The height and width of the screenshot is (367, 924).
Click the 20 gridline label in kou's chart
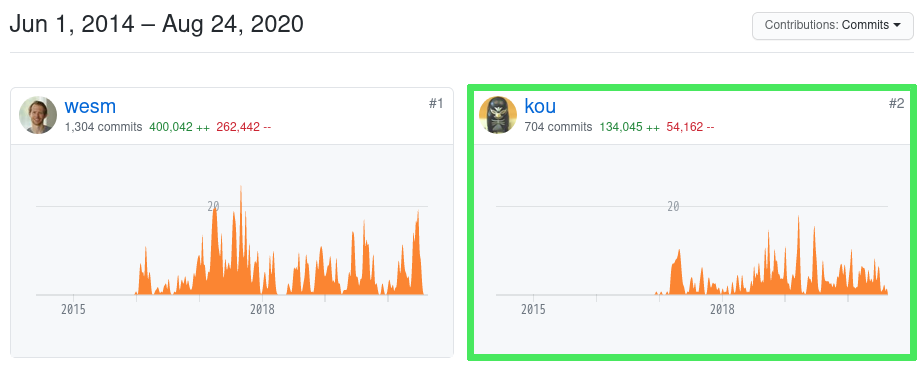673,206
